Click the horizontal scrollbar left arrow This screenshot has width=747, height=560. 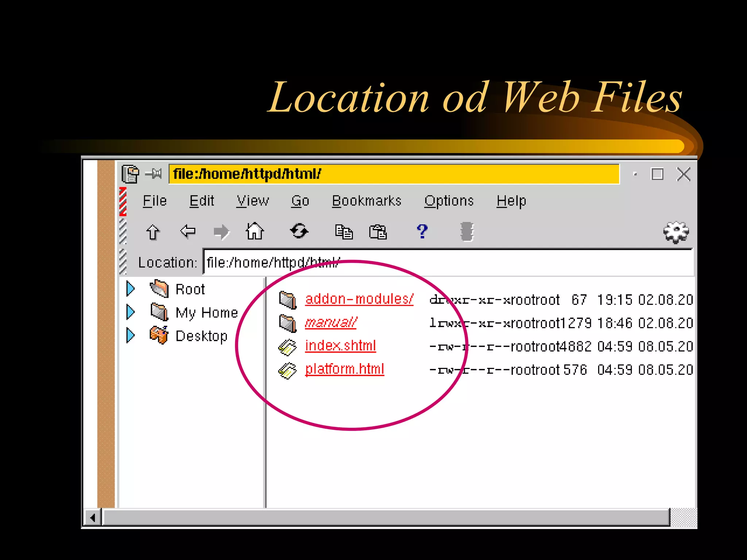(x=93, y=518)
